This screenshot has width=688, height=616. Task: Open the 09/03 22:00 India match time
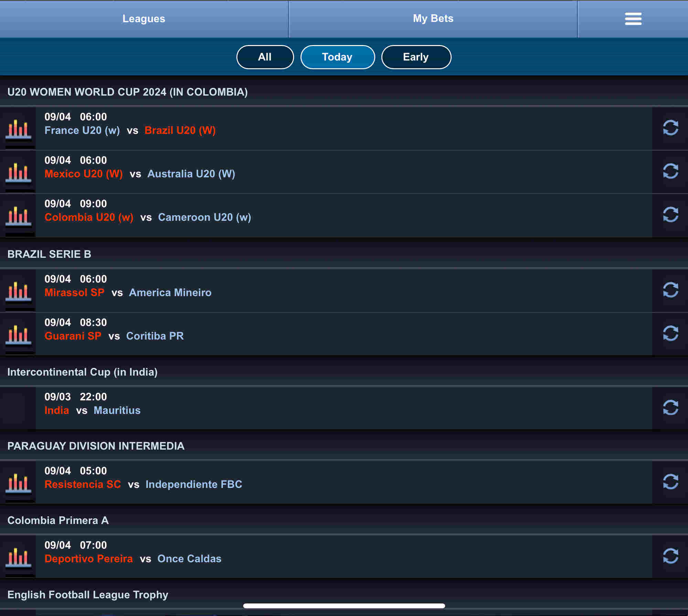(76, 397)
